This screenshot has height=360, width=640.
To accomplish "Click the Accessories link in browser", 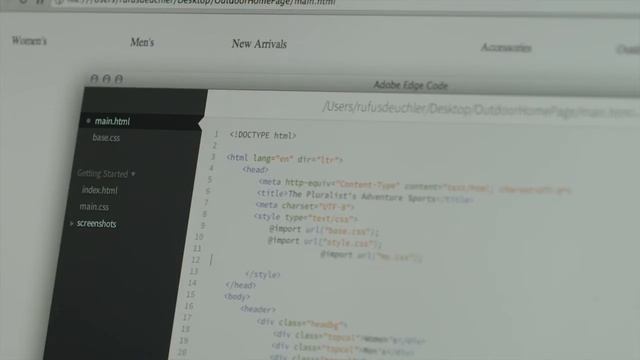I will pos(506,48).
